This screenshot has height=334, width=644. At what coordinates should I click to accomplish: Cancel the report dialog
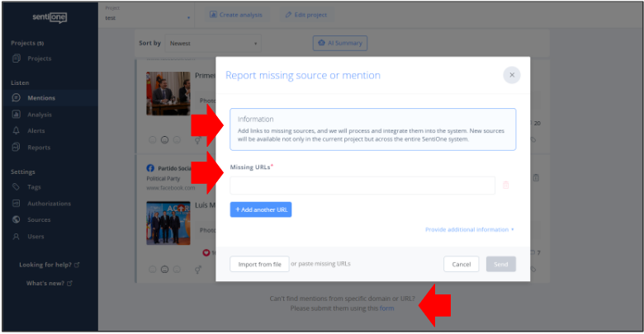(x=462, y=264)
